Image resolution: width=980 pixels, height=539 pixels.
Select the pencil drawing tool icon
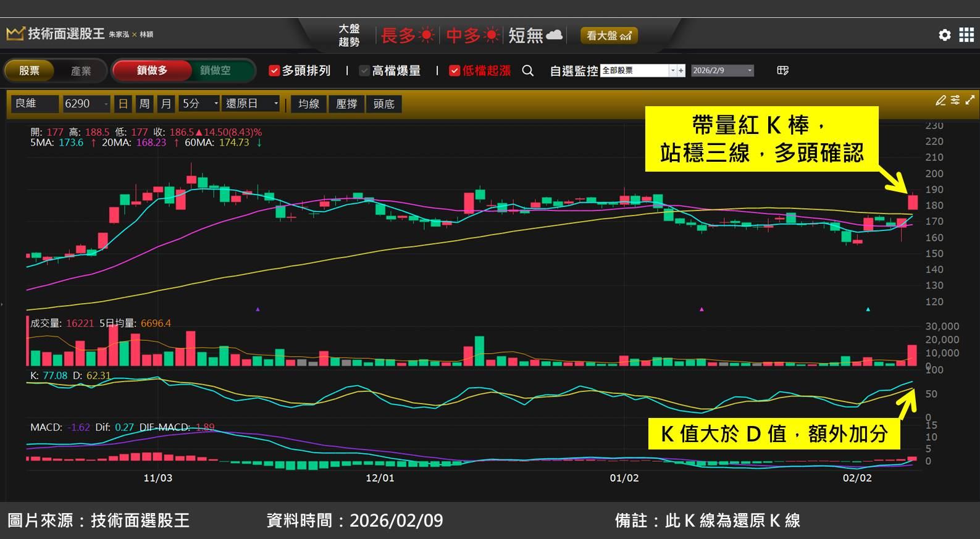940,100
